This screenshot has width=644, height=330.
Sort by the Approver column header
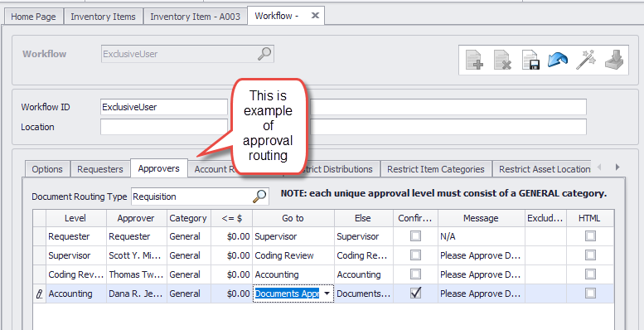(x=137, y=218)
